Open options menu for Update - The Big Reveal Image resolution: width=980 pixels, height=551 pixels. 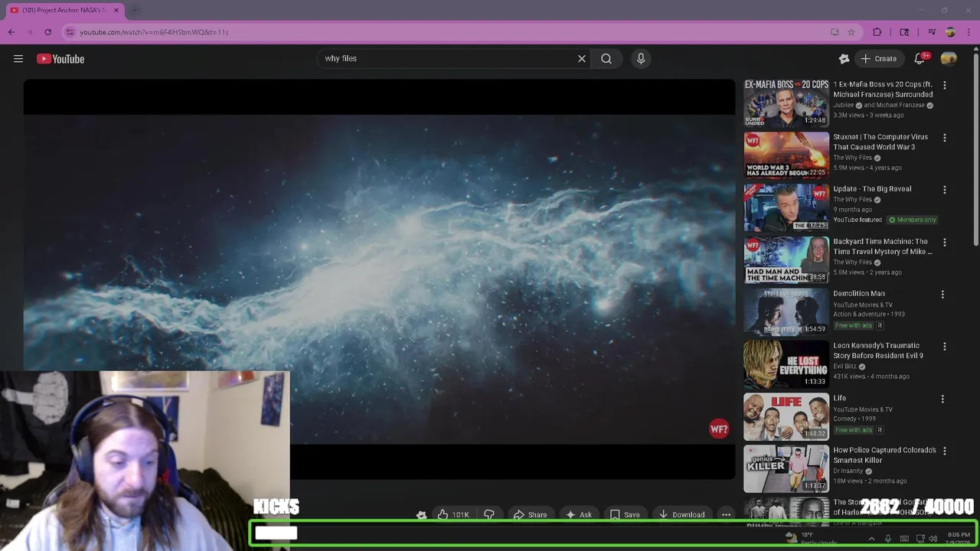click(945, 190)
